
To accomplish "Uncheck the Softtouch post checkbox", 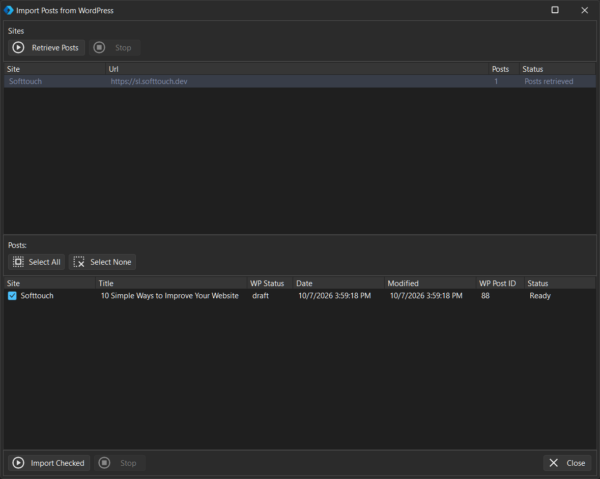I will [12, 296].
